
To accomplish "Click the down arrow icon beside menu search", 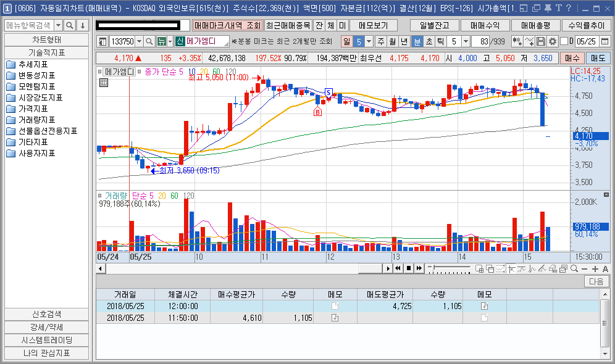I will click(82, 25).
